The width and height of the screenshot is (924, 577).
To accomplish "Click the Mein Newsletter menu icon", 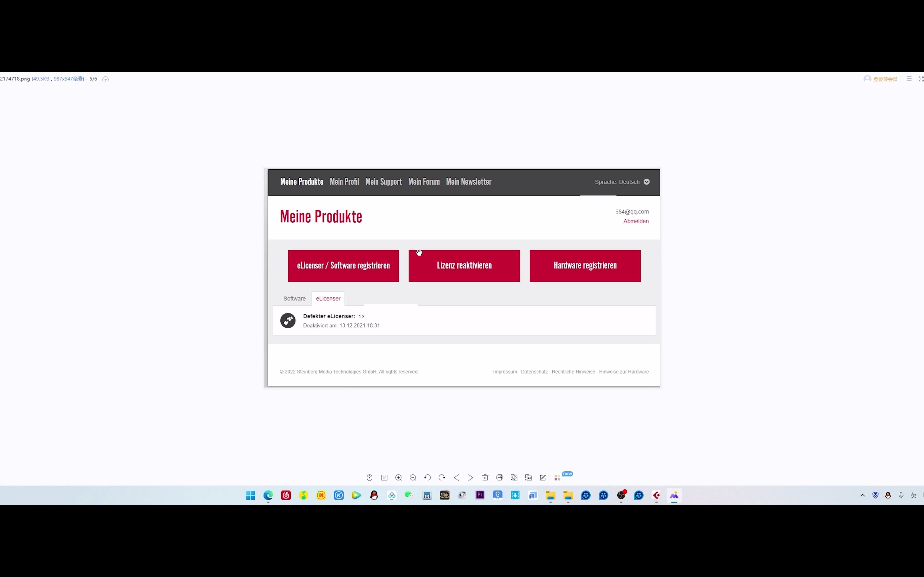I will point(468,181).
